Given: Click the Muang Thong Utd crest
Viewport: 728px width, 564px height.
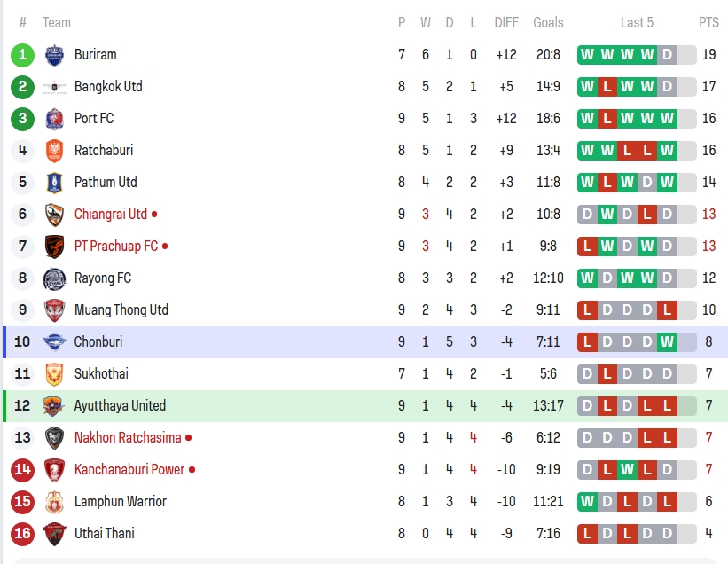Looking at the screenshot, I should coord(54,310).
